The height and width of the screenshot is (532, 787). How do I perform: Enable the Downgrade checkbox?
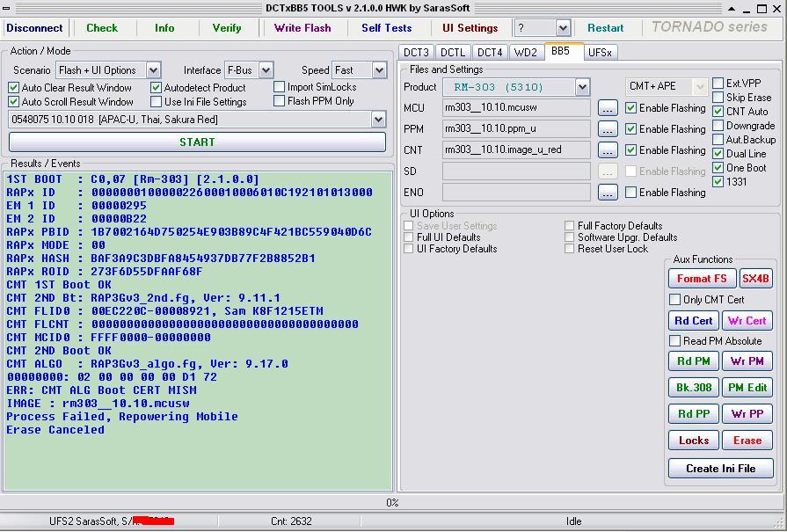[718, 126]
